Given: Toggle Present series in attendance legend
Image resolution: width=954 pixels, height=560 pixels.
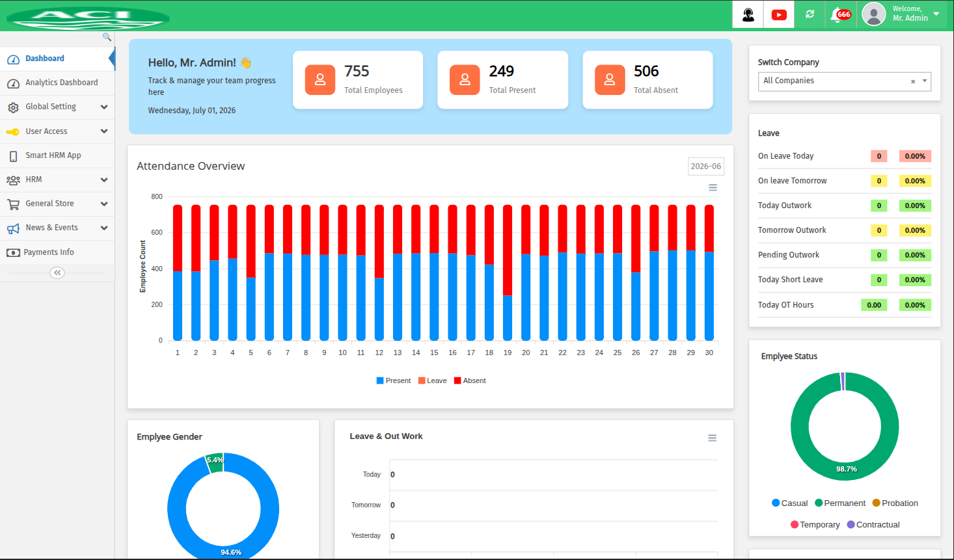Looking at the screenshot, I should [x=393, y=380].
